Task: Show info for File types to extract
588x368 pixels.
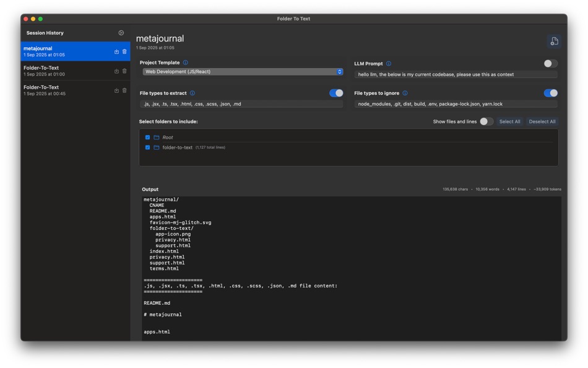Action: click(192, 93)
